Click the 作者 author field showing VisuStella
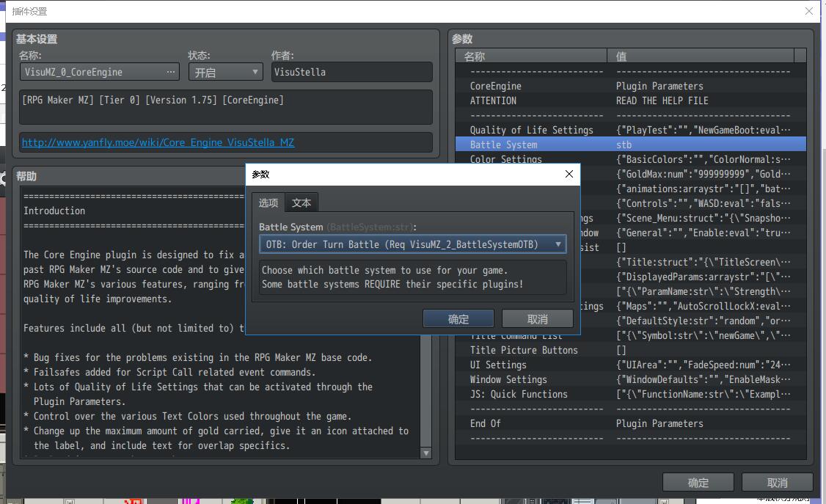The height and width of the screenshot is (504, 826). pyautogui.click(x=352, y=72)
